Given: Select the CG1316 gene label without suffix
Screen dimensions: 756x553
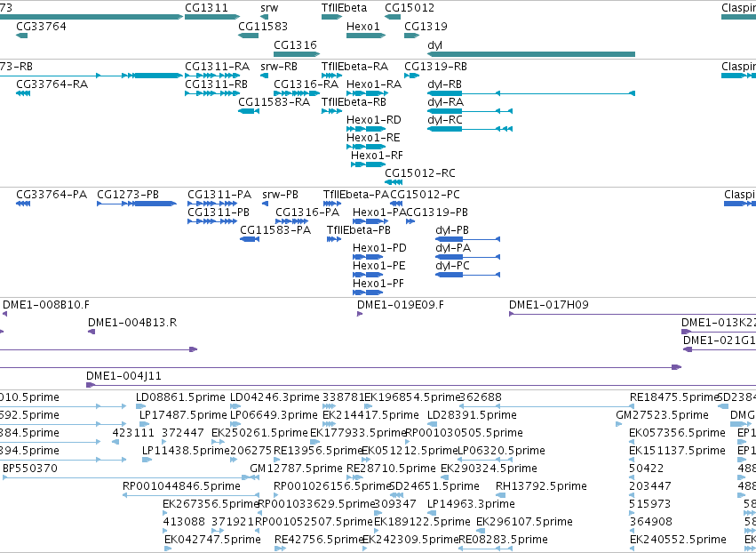Looking at the screenshot, I should (295, 44).
